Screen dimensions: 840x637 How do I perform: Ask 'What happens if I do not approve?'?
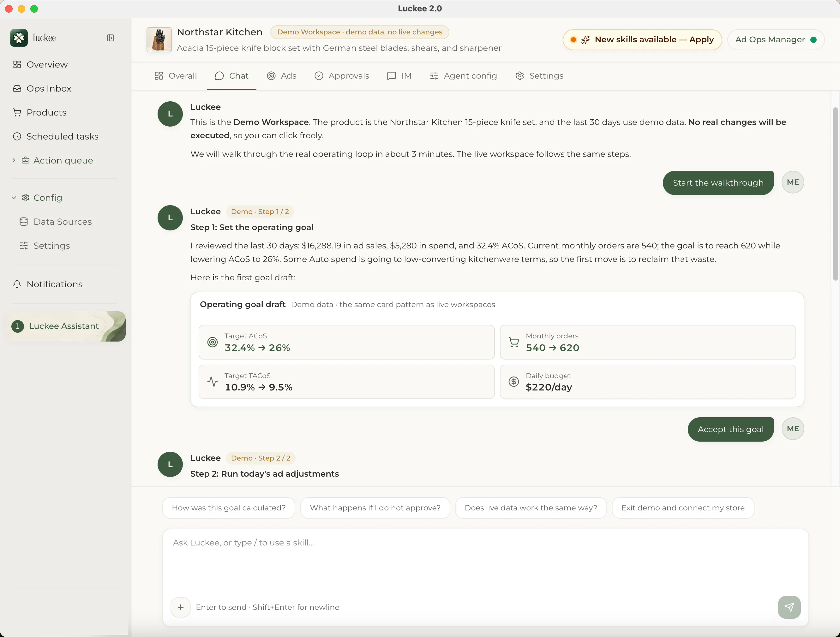click(x=375, y=508)
